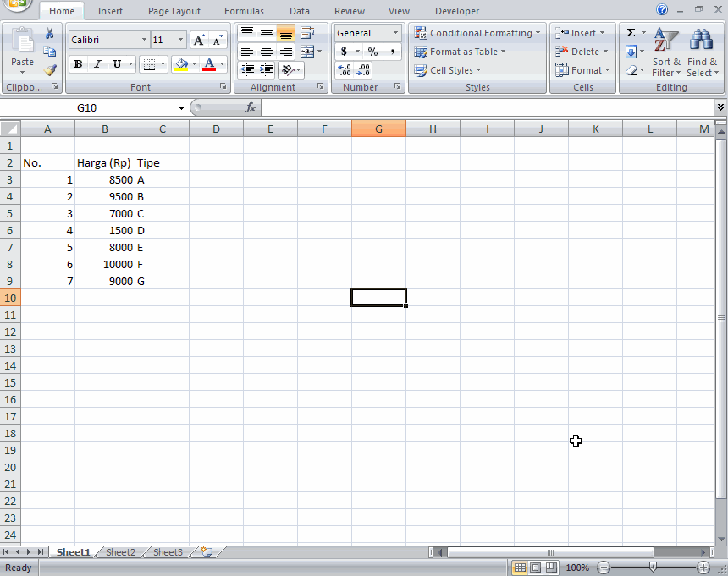The width and height of the screenshot is (728, 576).
Task: Open the Developer tab
Action: pyautogui.click(x=456, y=11)
